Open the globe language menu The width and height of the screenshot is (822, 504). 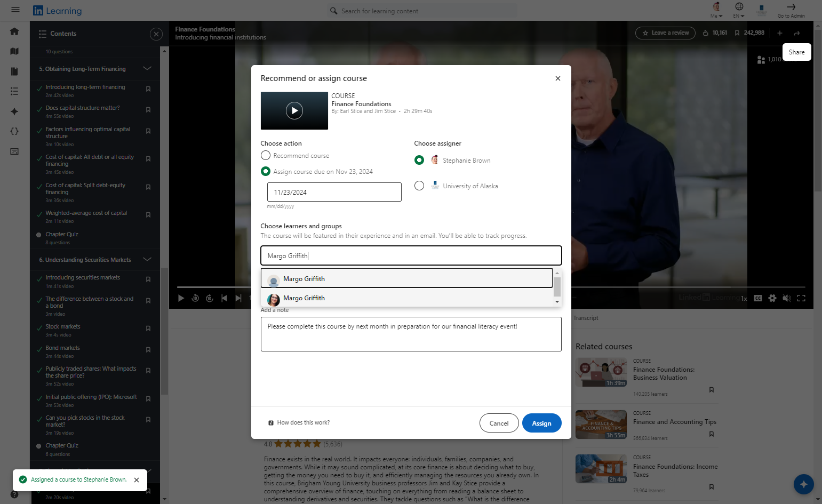click(x=739, y=7)
